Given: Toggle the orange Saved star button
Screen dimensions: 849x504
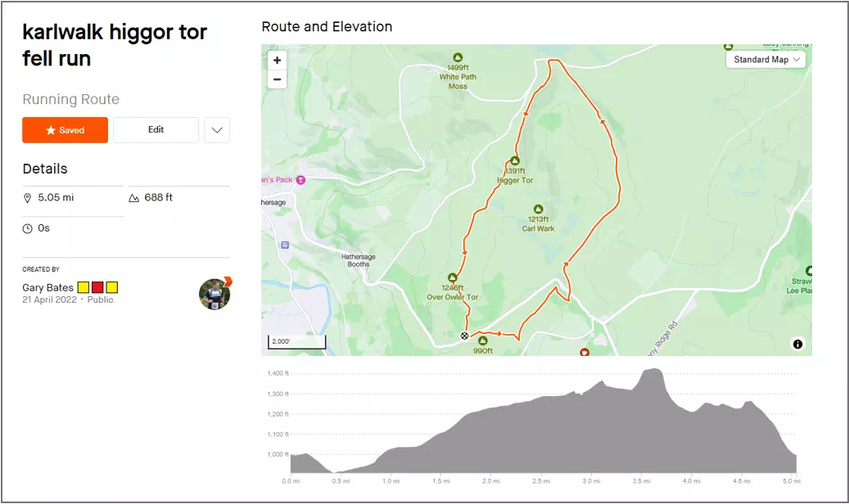Looking at the screenshot, I should pos(65,130).
